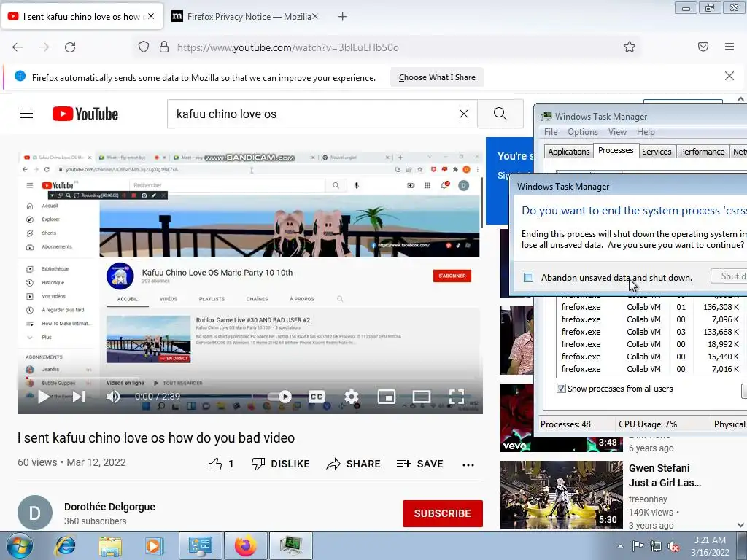Bookmark this page with the star icon

[630, 47]
